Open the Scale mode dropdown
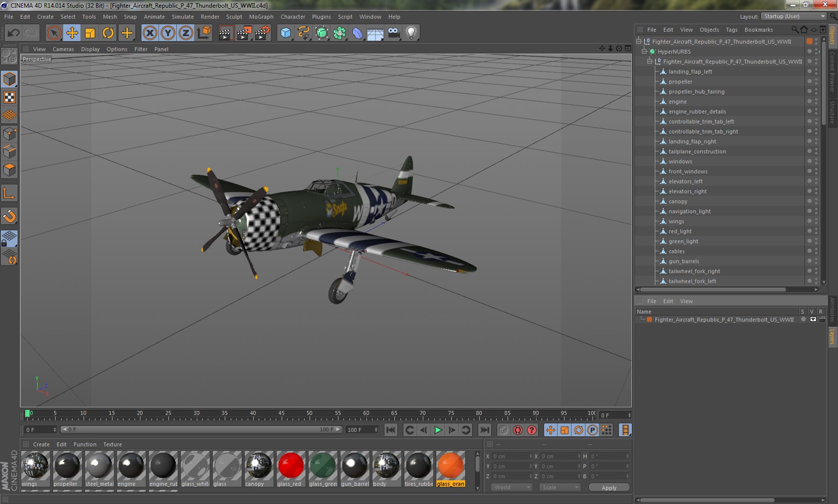The height and width of the screenshot is (504, 838). coord(560,487)
